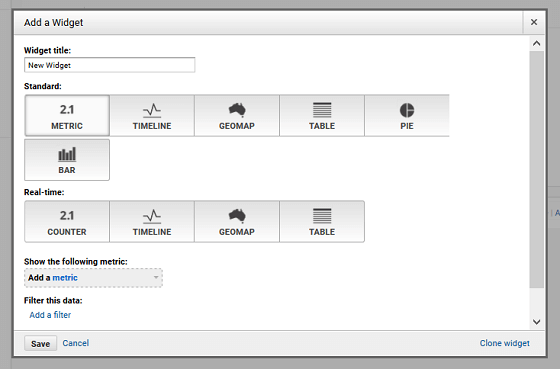Click the dialog vertical scrollbar thumb
The width and height of the screenshot is (560, 369).
(536, 169)
